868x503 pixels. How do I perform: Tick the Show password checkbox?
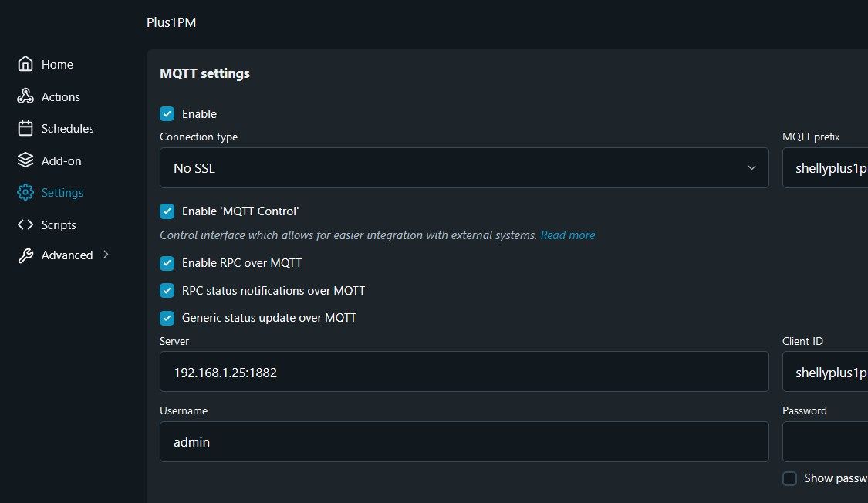click(789, 478)
